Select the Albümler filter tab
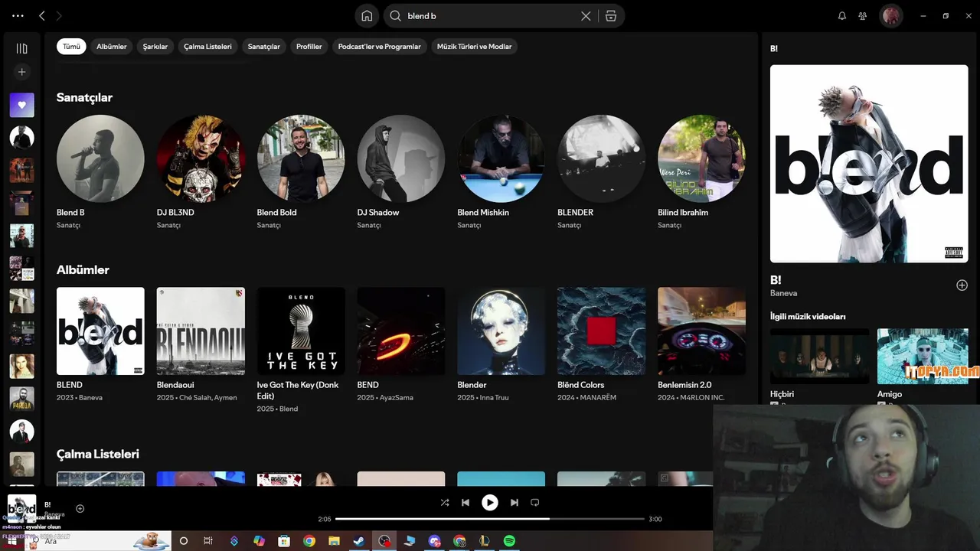This screenshot has height=551, width=980. tap(112, 47)
